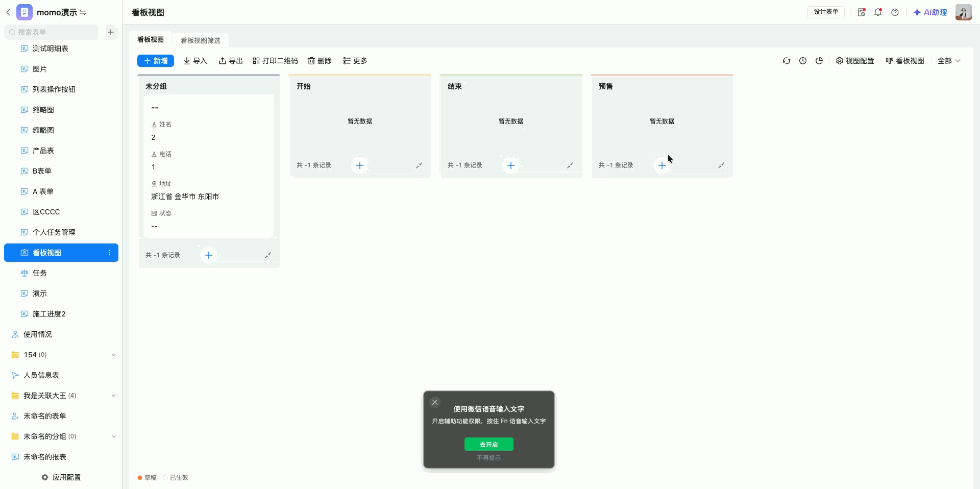The height and width of the screenshot is (489, 980).
Task: Open 演示 in the sidebar
Action: coord(61,294)
